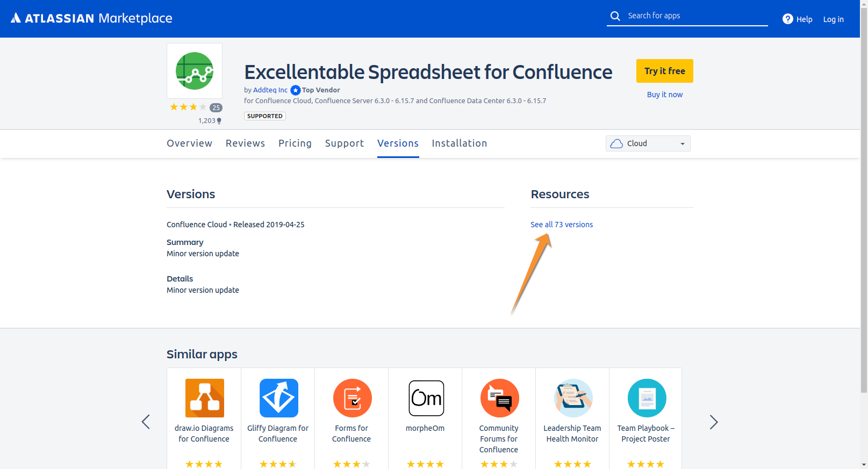Open draw.io Diagrams app icon

coord(205,398)
